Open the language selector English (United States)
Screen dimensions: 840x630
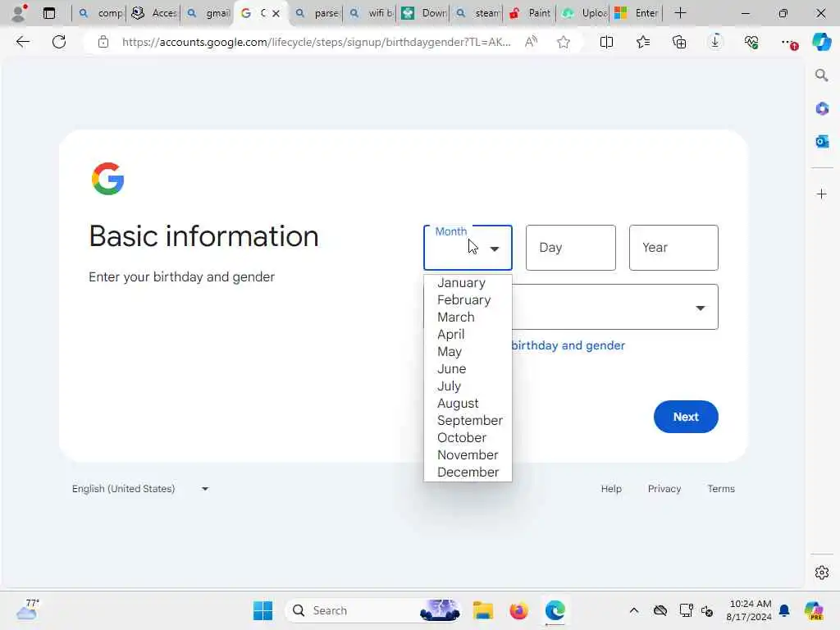pyautogui.click(x=140, y=489)
